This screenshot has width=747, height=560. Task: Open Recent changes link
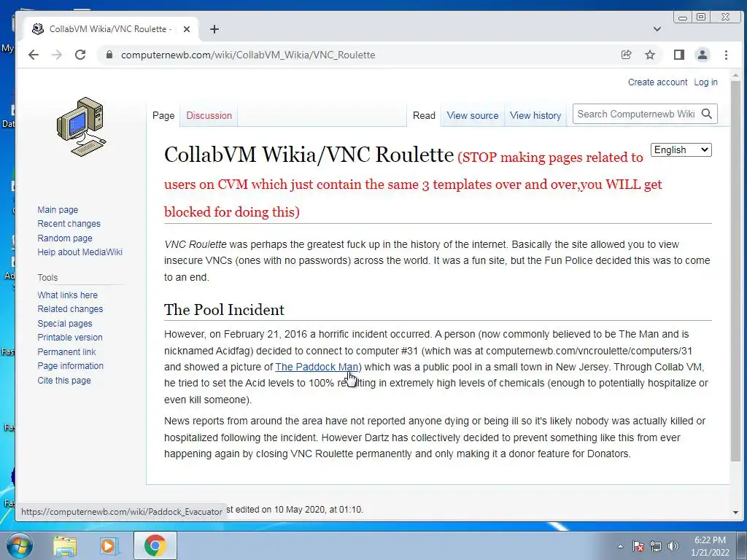tap(69, 223)
